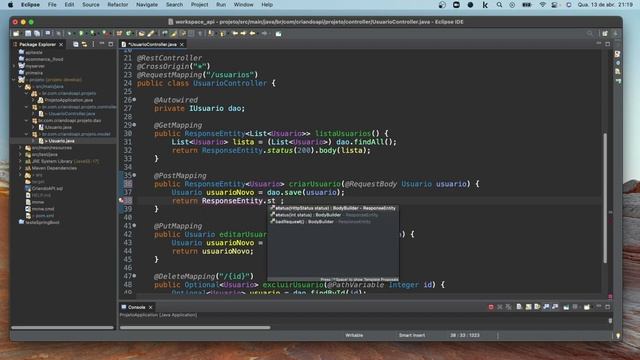Collapse br.com.criandoapi.projeto.dao package
Screen dimensions: 640x360
(27, 120)
